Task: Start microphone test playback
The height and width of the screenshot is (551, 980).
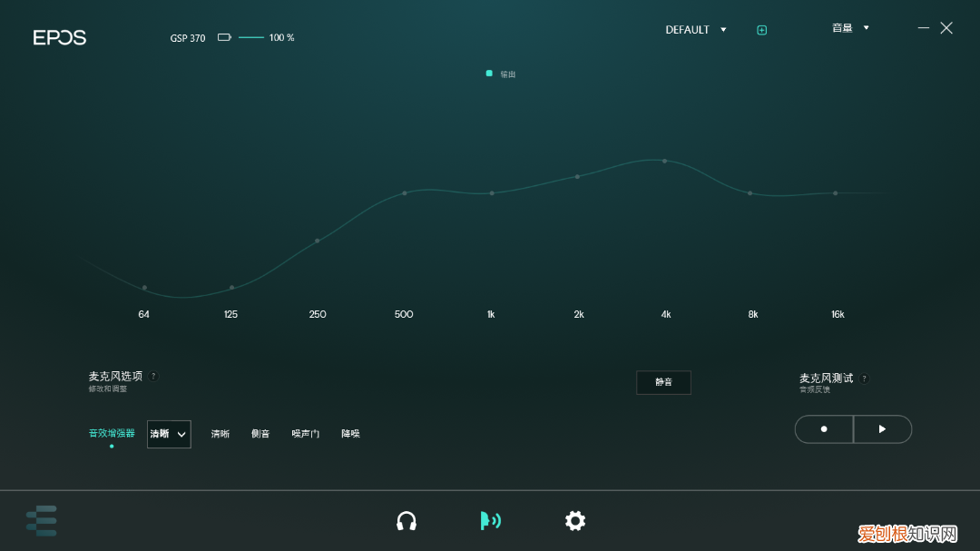Action: (x=882, y=428)
